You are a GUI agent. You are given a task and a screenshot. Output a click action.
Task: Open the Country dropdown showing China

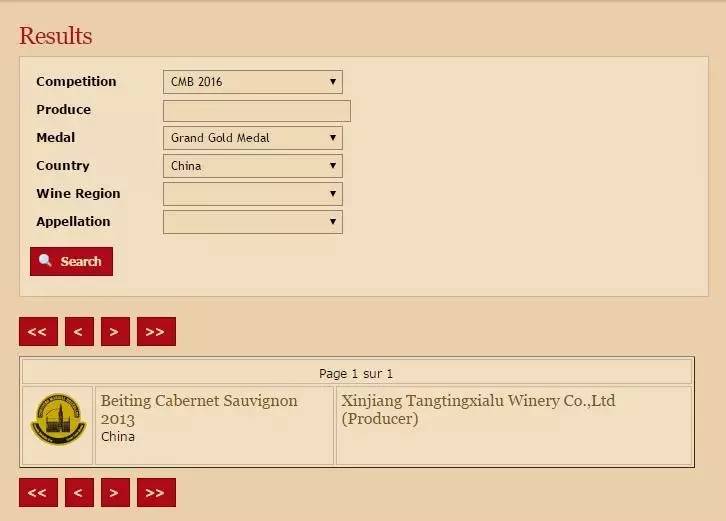coord(253,166)
